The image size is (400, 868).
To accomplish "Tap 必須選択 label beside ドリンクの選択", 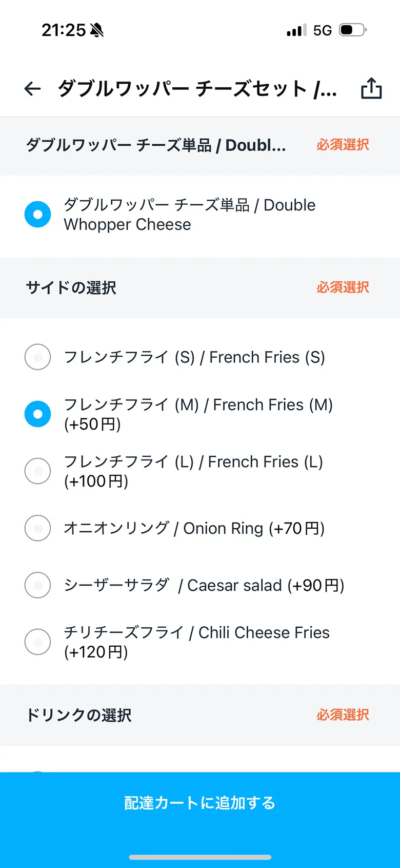I will (343, 715).
